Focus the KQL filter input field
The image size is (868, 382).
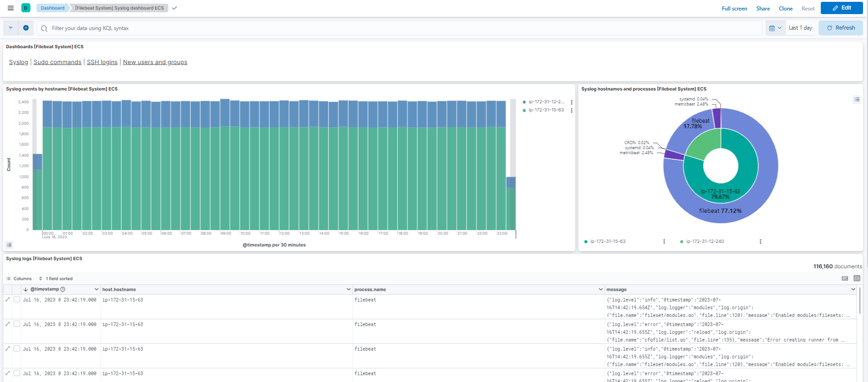400,28
